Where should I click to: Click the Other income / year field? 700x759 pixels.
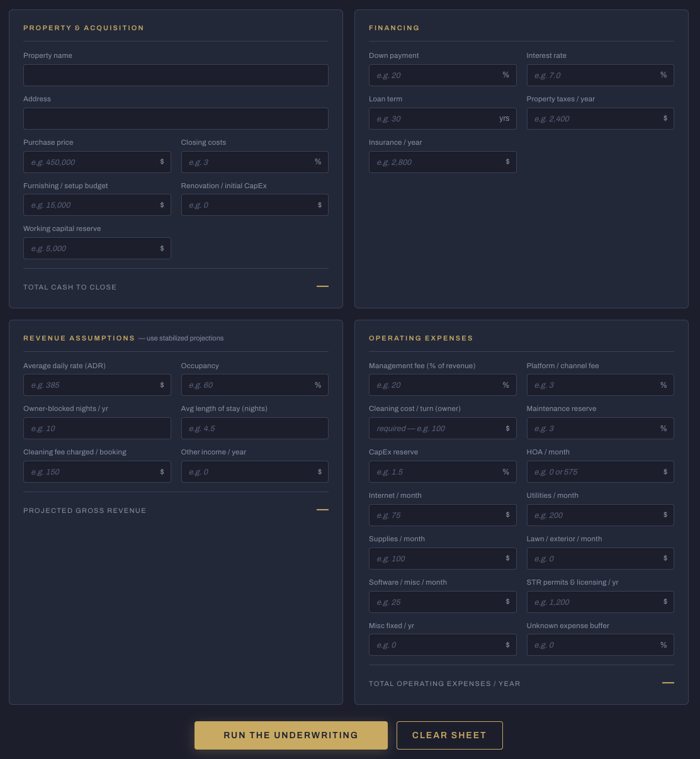click(x=254, y=472)
